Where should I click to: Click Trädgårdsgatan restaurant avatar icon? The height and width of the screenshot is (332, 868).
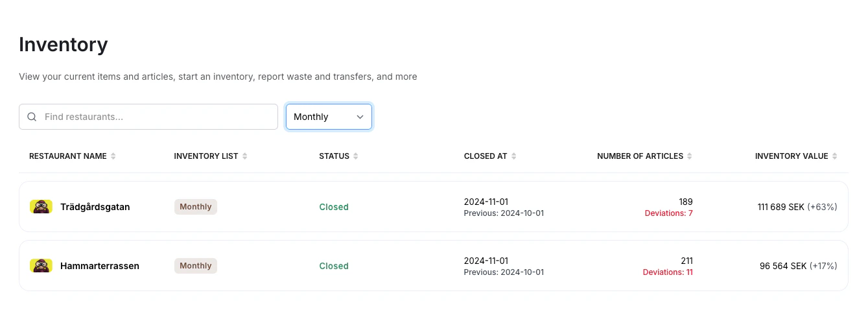pyautogui.click(x=41, y=207)
